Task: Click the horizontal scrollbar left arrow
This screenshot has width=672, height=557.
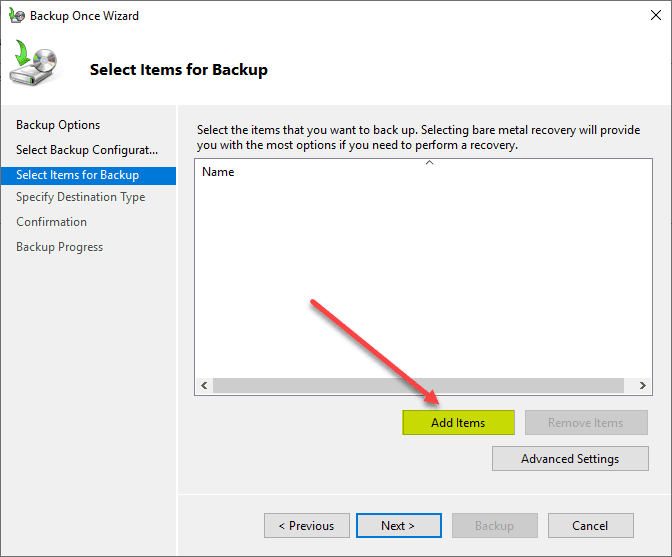Action: (204, 386)
